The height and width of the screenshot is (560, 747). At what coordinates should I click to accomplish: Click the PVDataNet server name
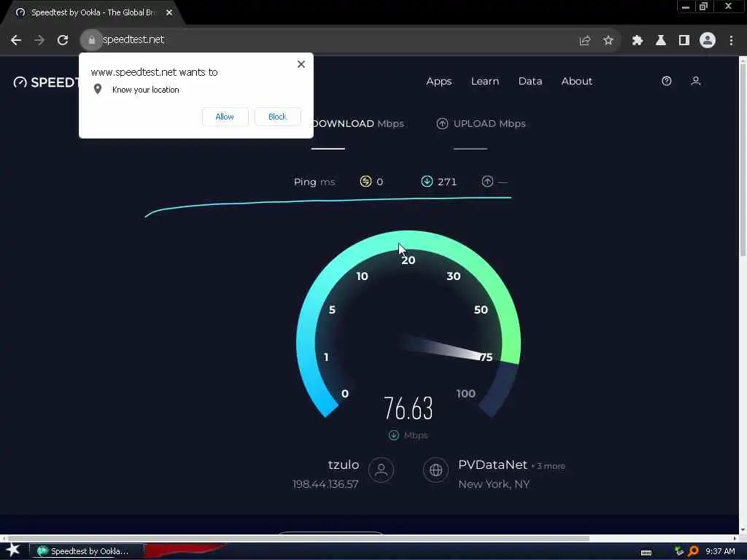click(x=492, y=464)
